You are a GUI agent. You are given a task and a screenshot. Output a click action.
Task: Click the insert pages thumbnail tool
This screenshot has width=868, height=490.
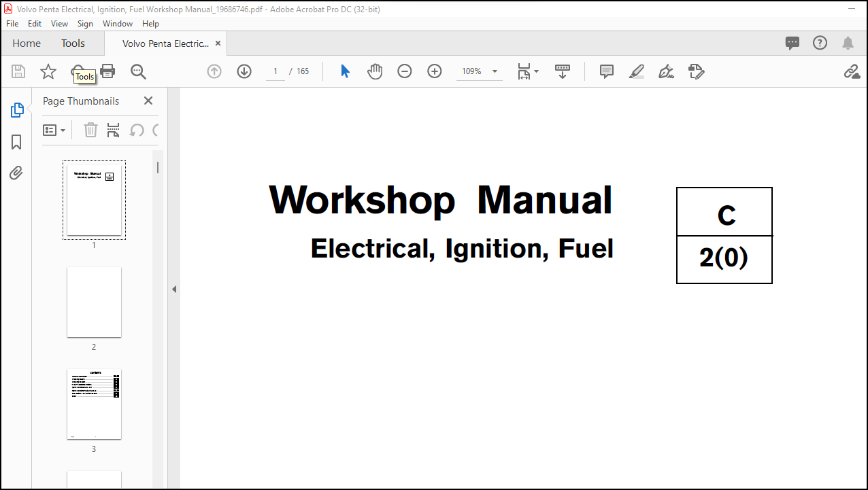pos(114,130)
